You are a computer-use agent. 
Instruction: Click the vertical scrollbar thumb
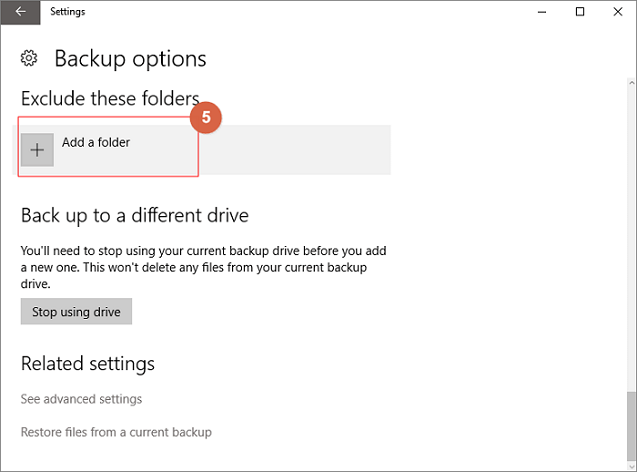(631, 427)
